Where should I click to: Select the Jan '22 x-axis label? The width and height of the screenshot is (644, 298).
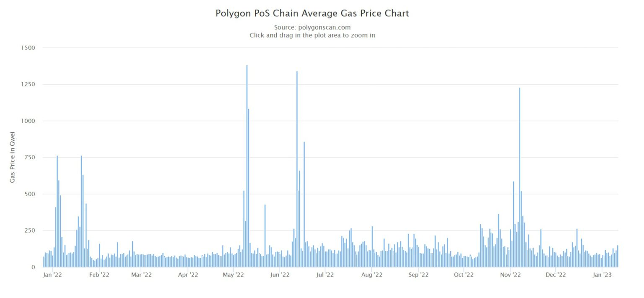click(x=53, y=275)
